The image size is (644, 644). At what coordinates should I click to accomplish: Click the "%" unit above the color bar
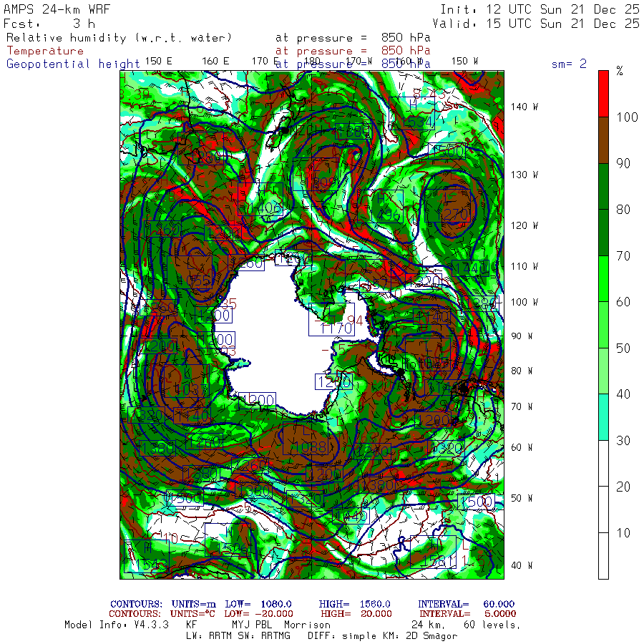pos(620,71)
